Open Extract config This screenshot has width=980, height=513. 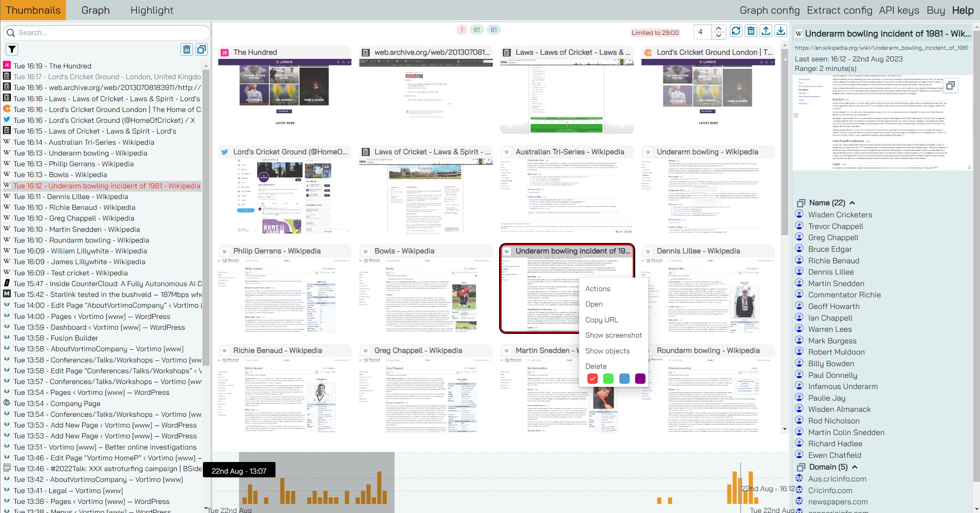[839, 10]
